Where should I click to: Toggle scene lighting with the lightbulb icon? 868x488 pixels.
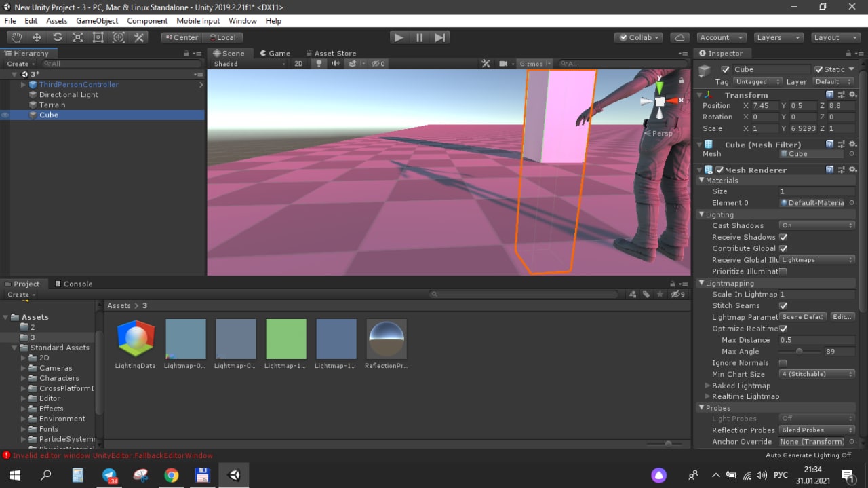click(x=319, y=64)
